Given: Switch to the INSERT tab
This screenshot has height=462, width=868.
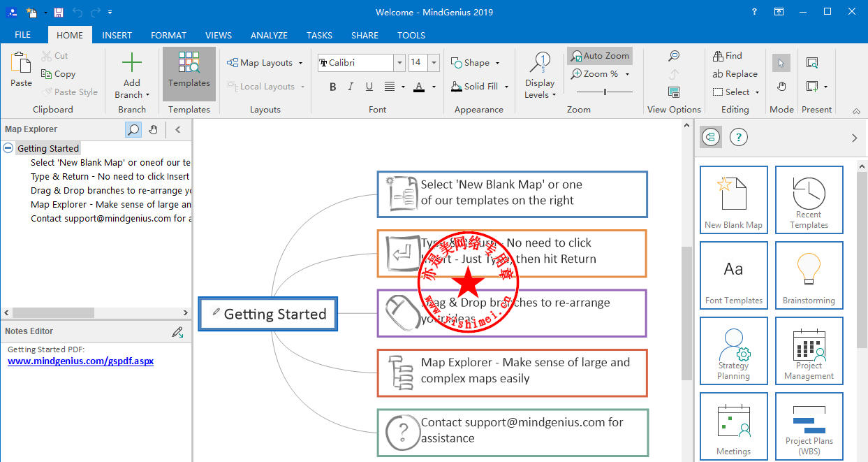Looking at the screenshot, I should (117, 35).
